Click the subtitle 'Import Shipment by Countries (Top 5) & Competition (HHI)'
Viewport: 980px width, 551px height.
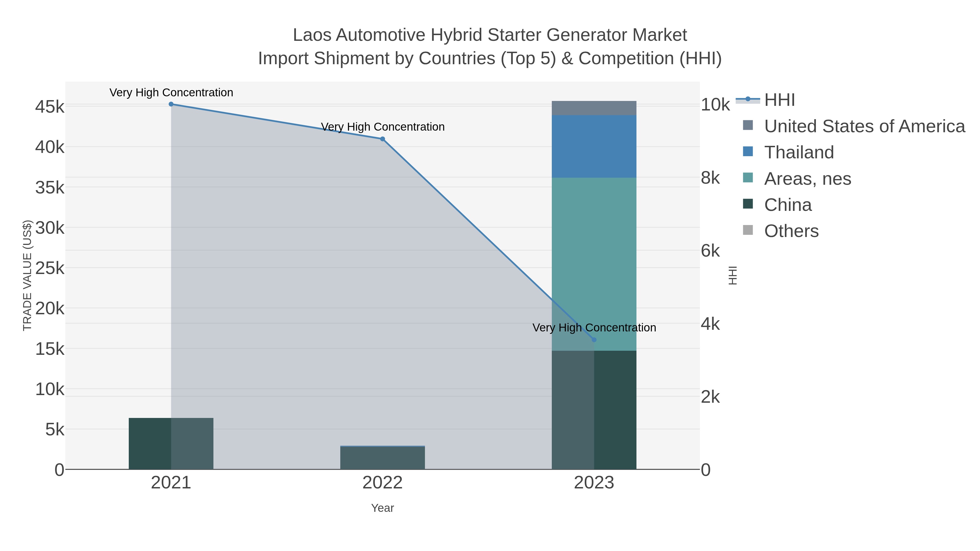[x=490, y=59]
